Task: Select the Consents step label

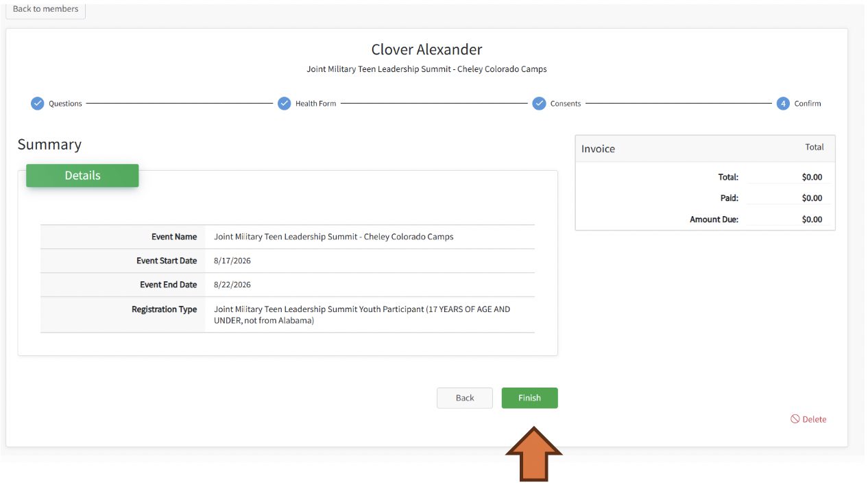Action: tap(565, 104)
